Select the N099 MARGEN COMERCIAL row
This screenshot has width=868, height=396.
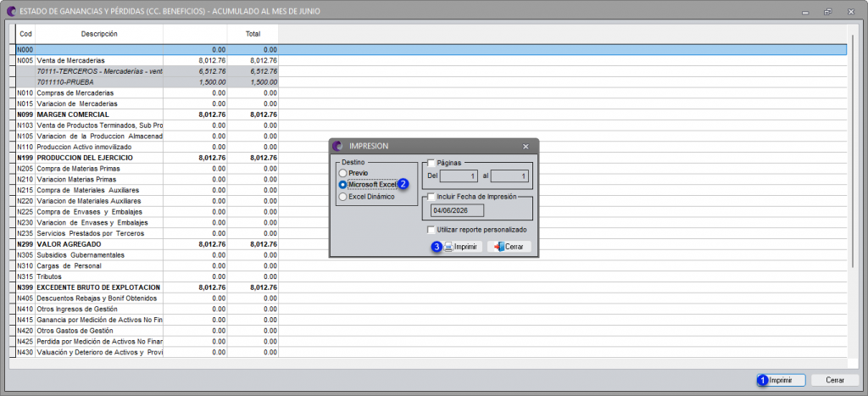click(x=147, y=114)
